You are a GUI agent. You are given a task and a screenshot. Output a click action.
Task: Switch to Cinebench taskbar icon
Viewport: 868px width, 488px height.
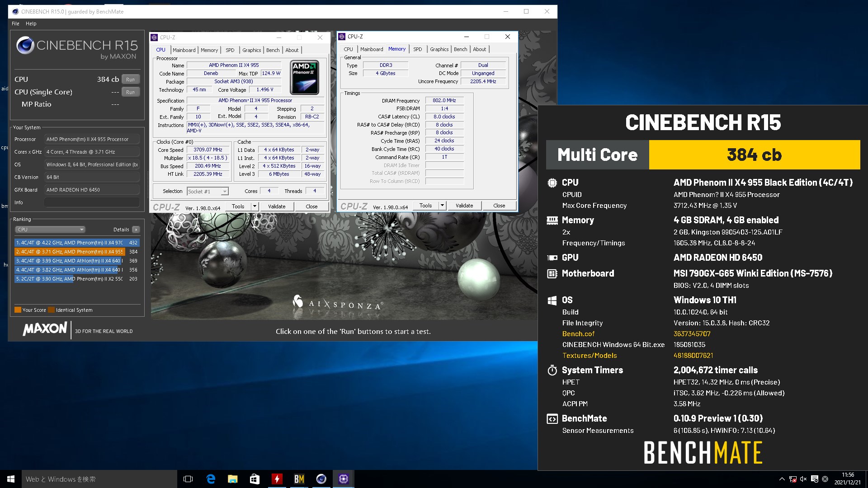click(321, 479)
